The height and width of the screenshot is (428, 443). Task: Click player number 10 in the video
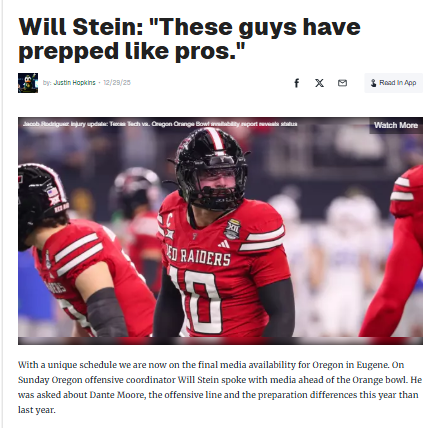pos(195,300)
